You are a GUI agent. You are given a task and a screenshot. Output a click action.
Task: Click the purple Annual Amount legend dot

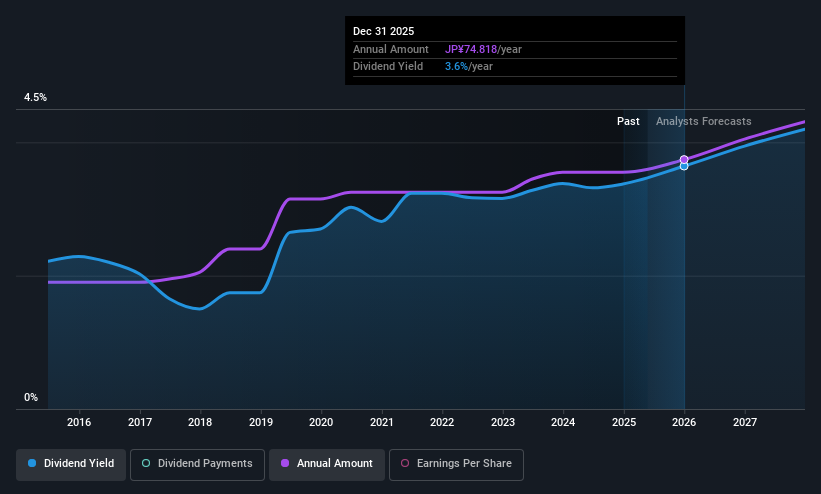point(285,463)
